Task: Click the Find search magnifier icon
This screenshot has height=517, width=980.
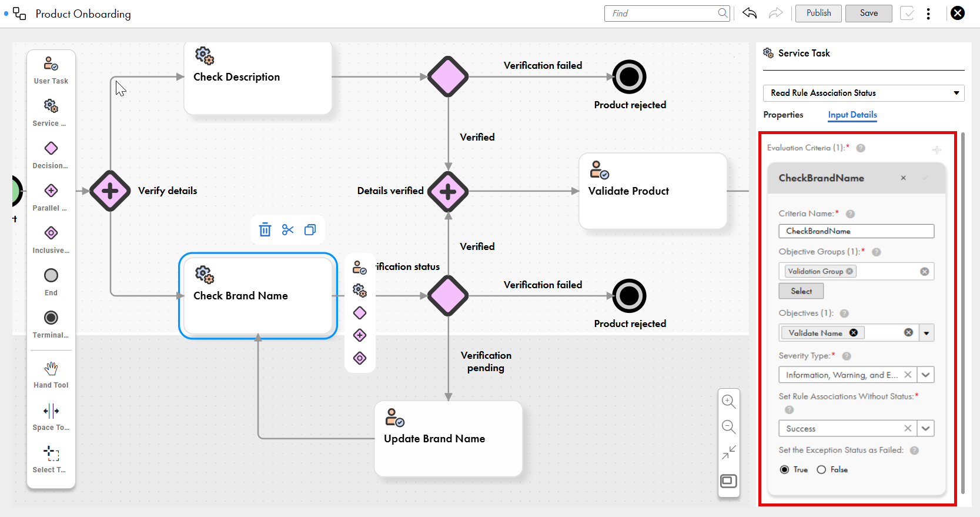Action: [723, 13]
